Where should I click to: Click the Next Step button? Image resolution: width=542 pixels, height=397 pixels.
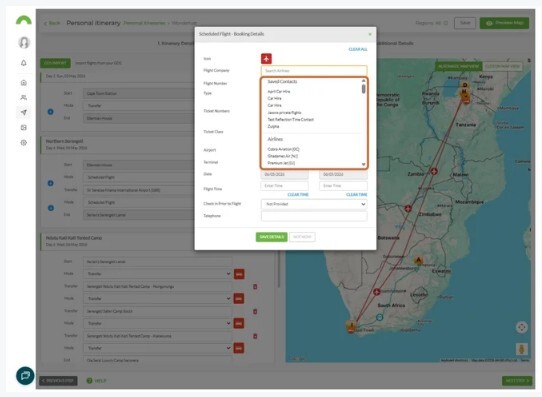517,380
